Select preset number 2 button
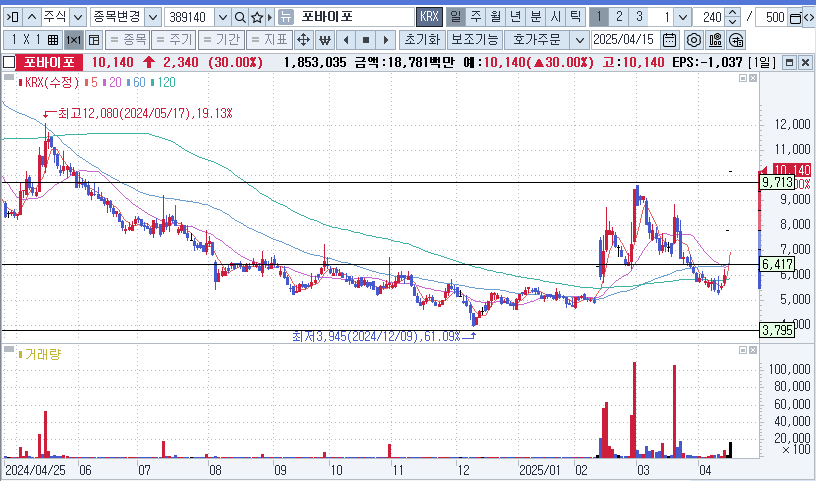The width and height of the screenshot is (816, 481). [x=619, y=17]
